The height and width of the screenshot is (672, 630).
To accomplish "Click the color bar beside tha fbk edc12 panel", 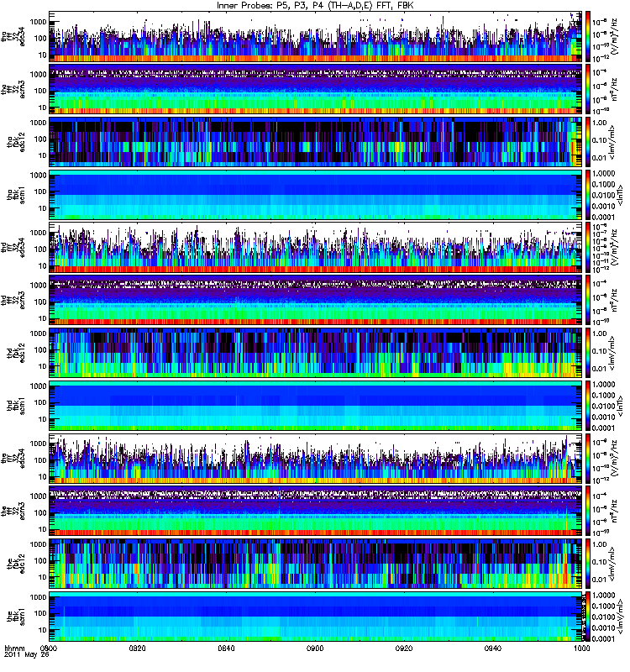I will [587, 142].
